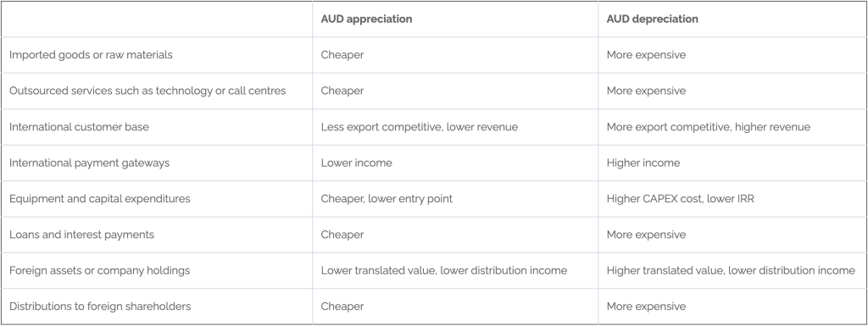
Task: Select the Outsourced services row label
Action: [147, 91]
